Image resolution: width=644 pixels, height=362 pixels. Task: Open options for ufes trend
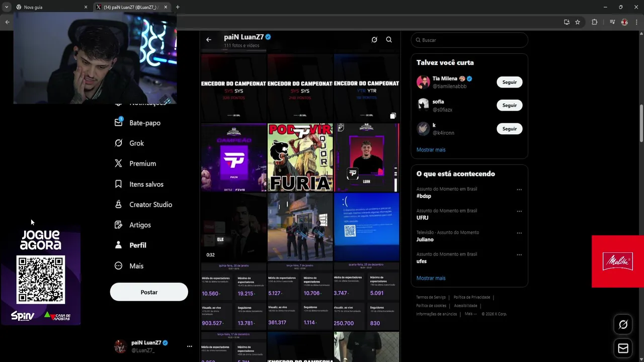point(519,255)
